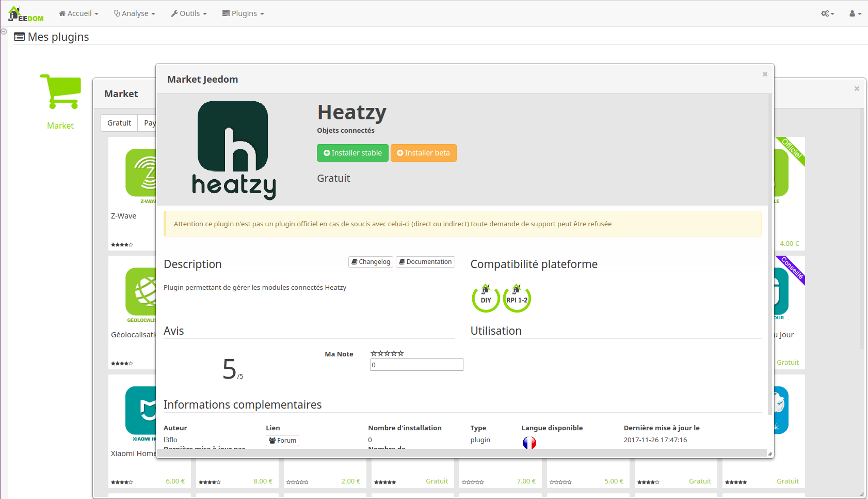Rate plugin using Ma Note stars
Image resolution: width=868 pixels, height=499 pixels.
click(387, 353)
